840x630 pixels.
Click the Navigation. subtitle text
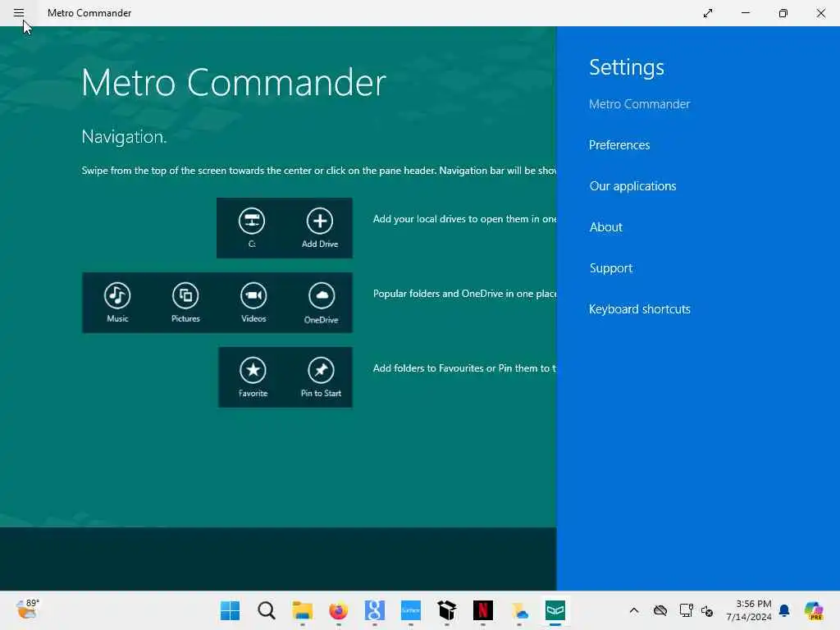point(125,137)
